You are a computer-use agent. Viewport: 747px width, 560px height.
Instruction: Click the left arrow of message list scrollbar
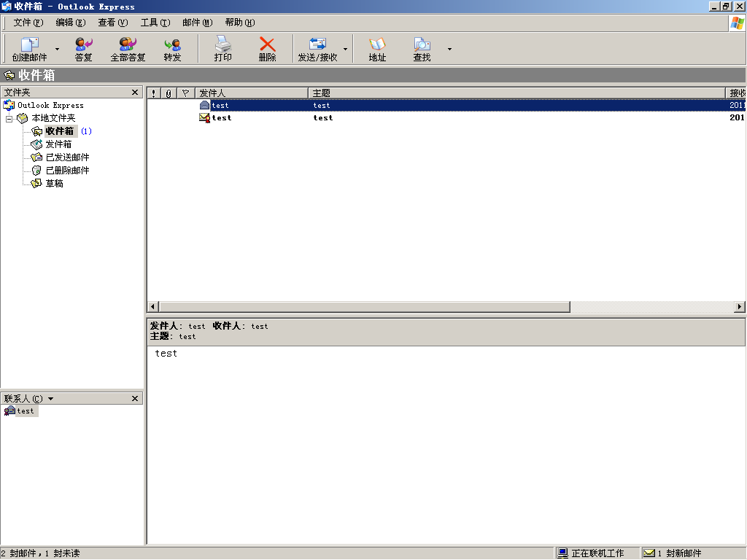(153, 307)
